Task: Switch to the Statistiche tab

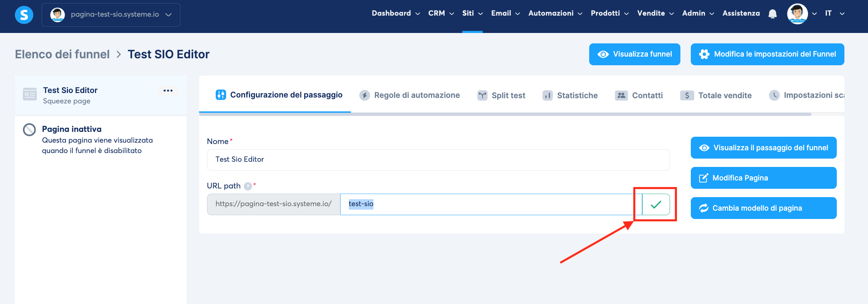Action: coord(570,95)
